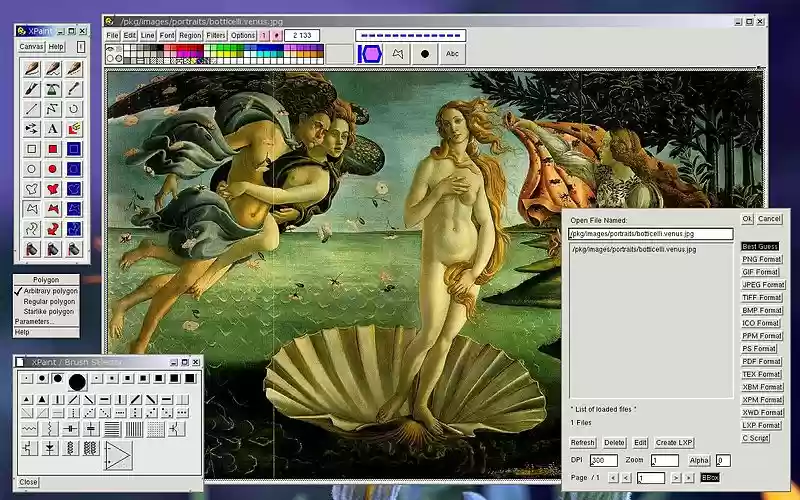Click the Open File Named text field
The height and width of the screenshot is (500, 800).
(x=650, y=234)
